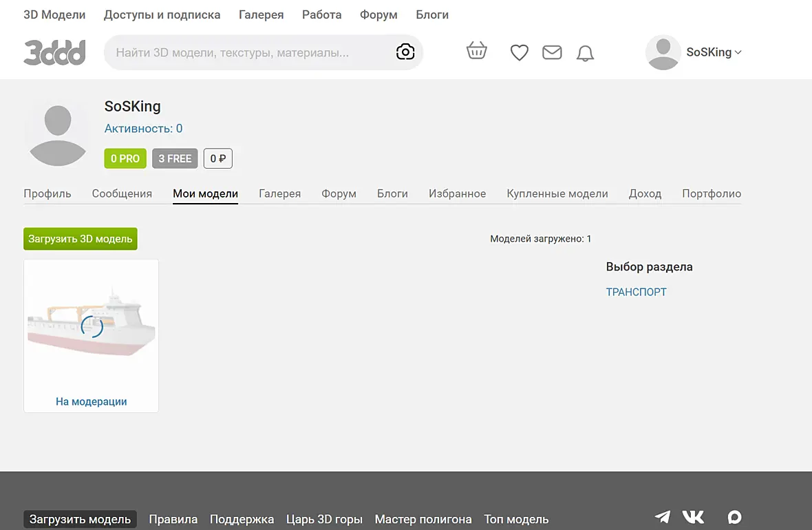This screenshot has height=530, width=812.
Task: Switch to the Сообщения tab
Action: point(122,194)
